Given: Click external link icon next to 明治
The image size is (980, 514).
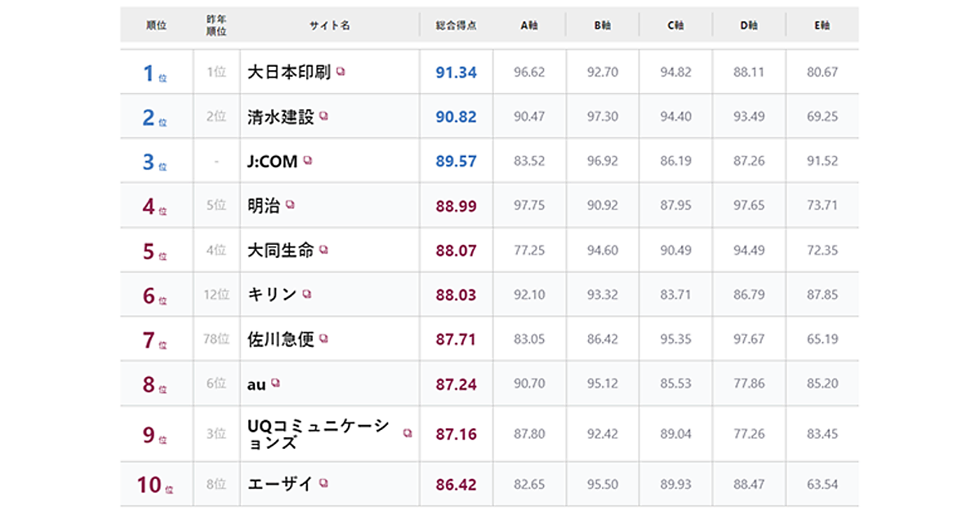Looking at the screenshot, I should coord(290,205).
